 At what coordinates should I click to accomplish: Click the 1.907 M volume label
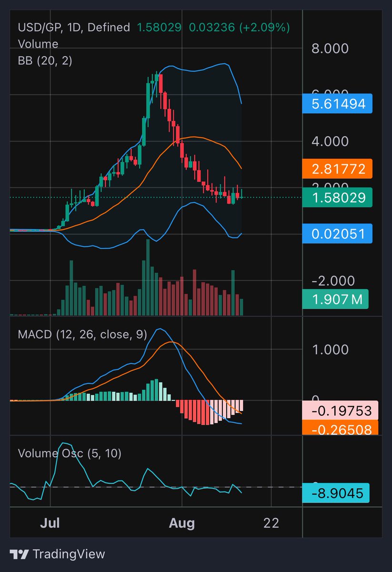click(x=335, y=299)
